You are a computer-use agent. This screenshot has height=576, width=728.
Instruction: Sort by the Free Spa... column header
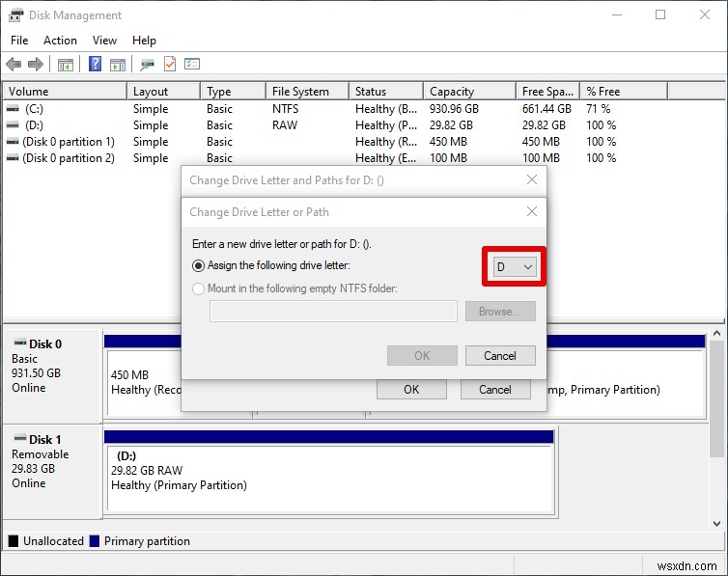point(547,91)
